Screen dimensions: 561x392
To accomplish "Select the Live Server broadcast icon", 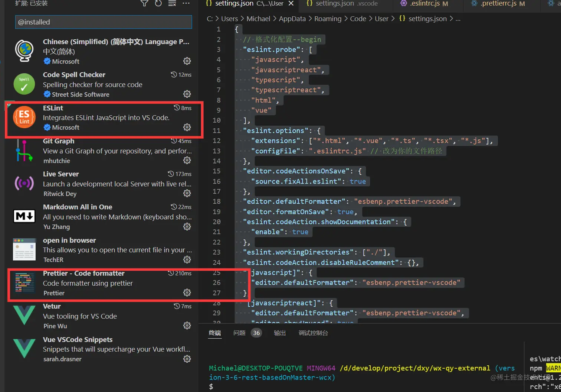I will click(x=24, y=183).
